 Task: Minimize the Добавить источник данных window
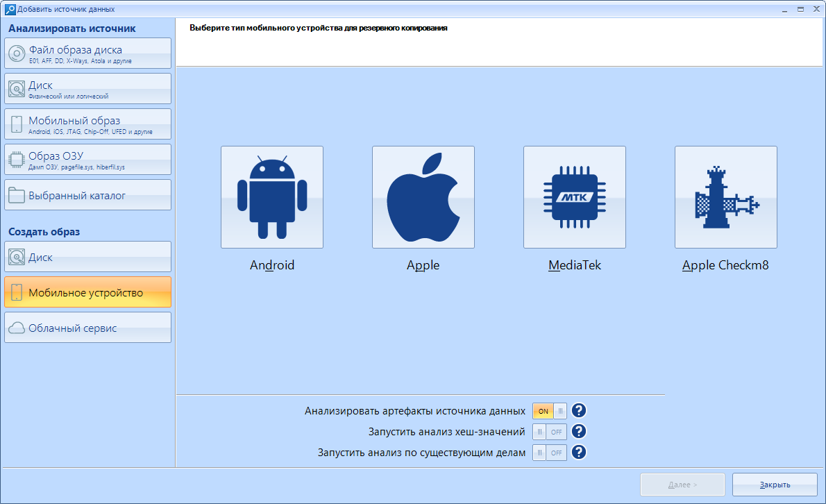pos(784,10)
